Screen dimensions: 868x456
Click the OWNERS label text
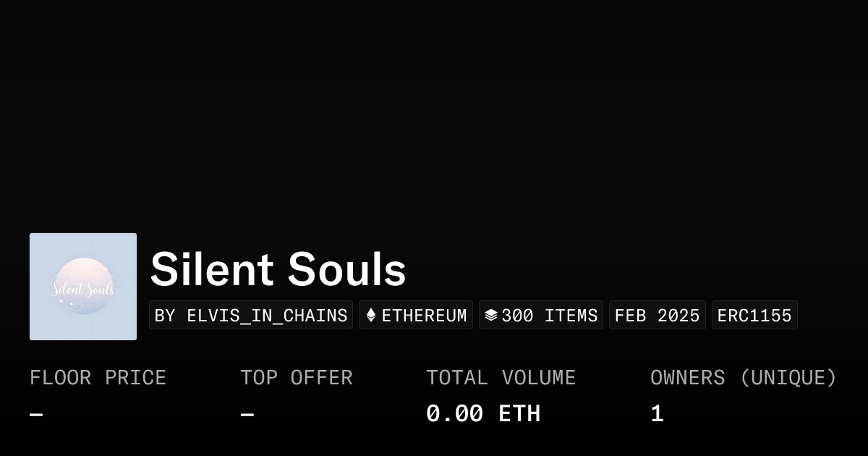687,378
